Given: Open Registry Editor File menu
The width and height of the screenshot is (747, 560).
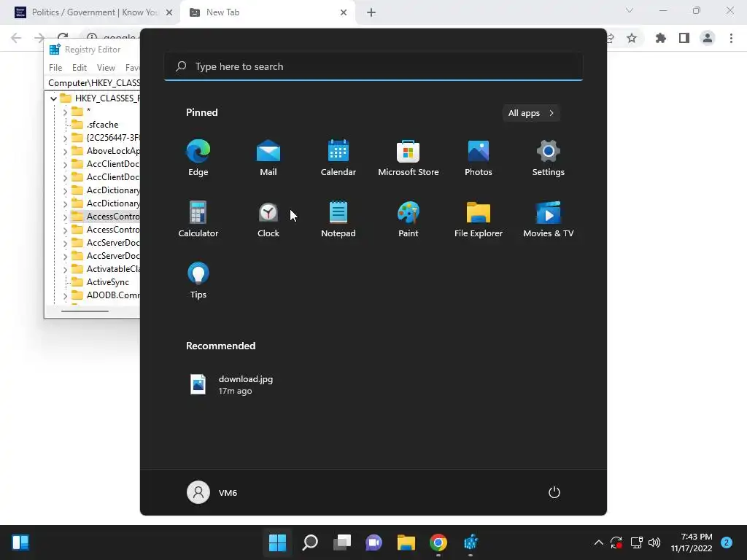Looking at the screenshot, I should tap(55, 68).
